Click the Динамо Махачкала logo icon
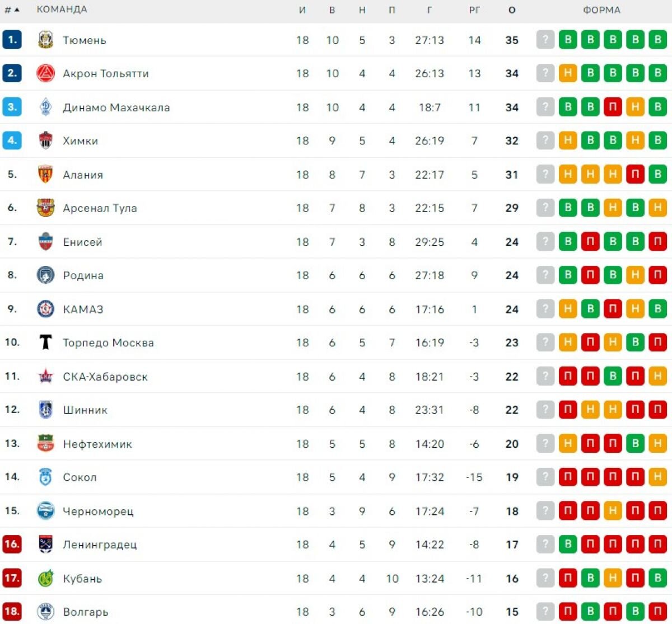This screenshot has height=624, width=672. coord(45,107)
